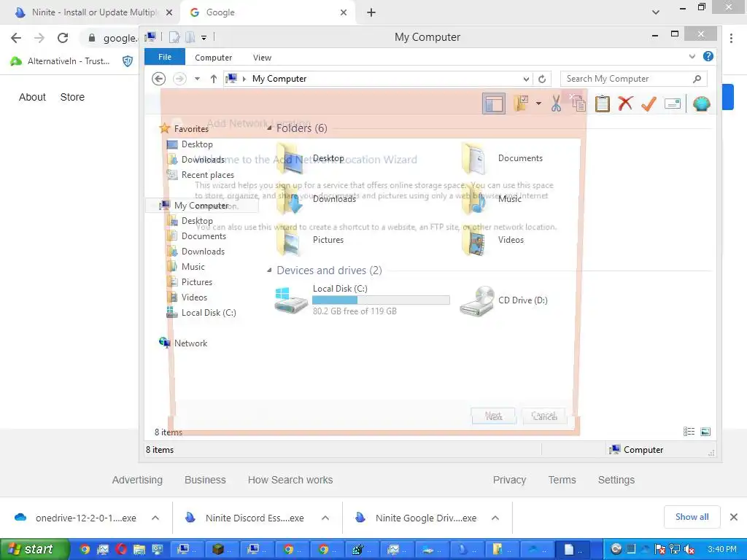
Task: Click Next in Add Network Location wizard
Action: tap(494, 416)
